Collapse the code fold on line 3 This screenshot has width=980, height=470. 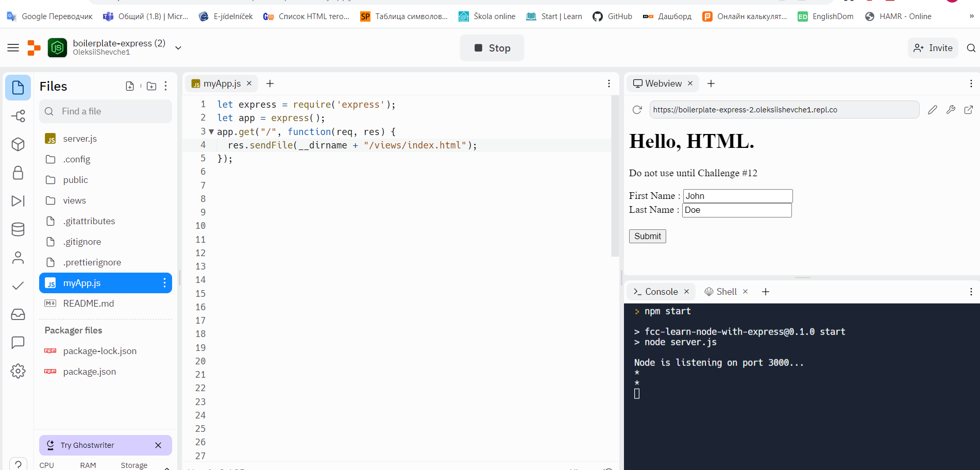click(211, 131)
